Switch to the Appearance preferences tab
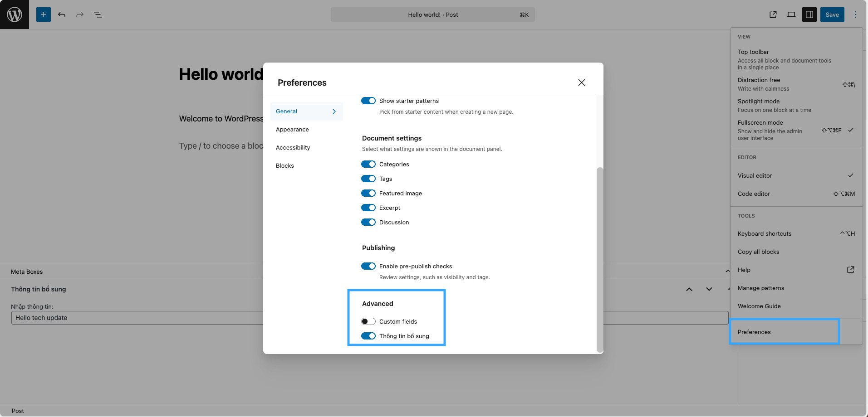This screenshot has height=417, width=868. pyautogui.click(x=292, y=129)
